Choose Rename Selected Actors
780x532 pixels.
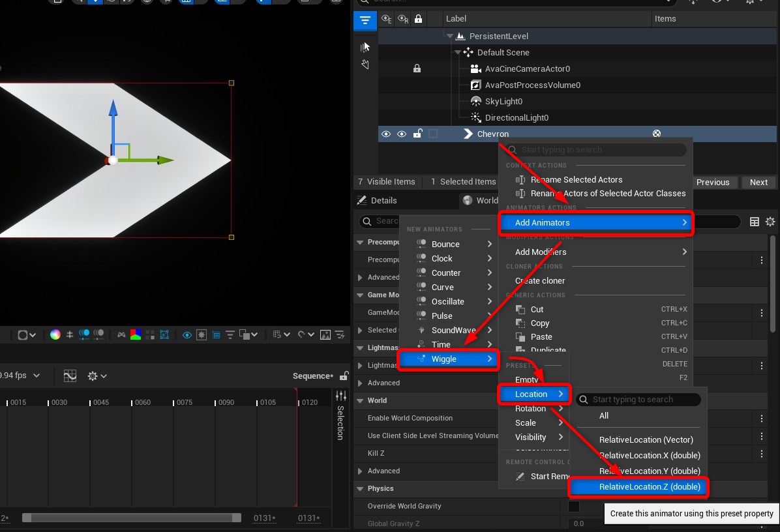tap(576, 179)
